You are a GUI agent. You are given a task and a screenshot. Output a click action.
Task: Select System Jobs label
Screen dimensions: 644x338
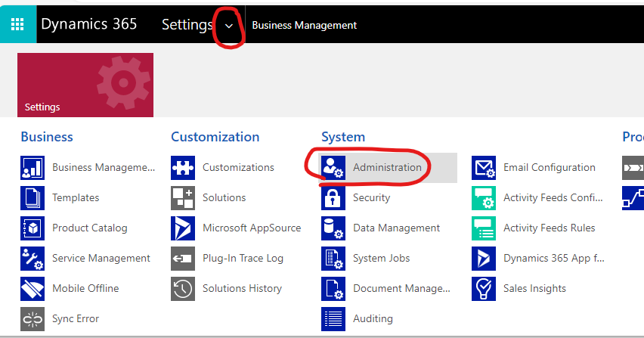[x=382, y=259]
